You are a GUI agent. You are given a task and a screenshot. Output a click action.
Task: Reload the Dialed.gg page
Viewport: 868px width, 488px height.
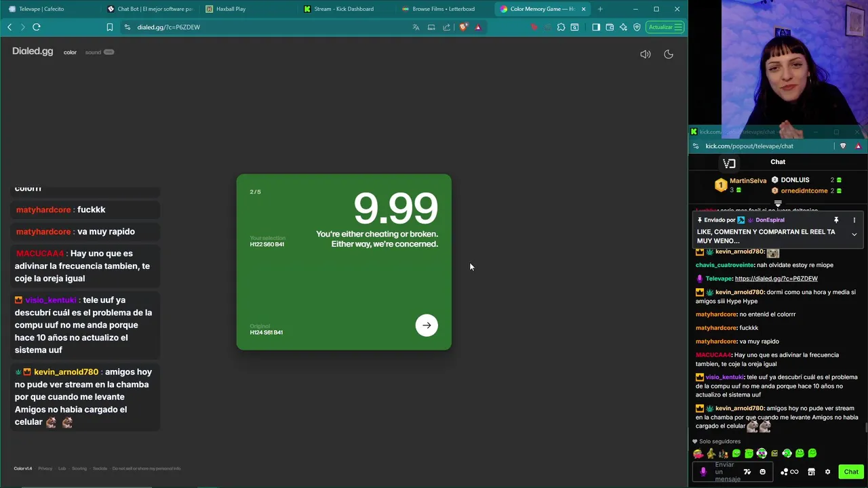(x=37, y=27)
